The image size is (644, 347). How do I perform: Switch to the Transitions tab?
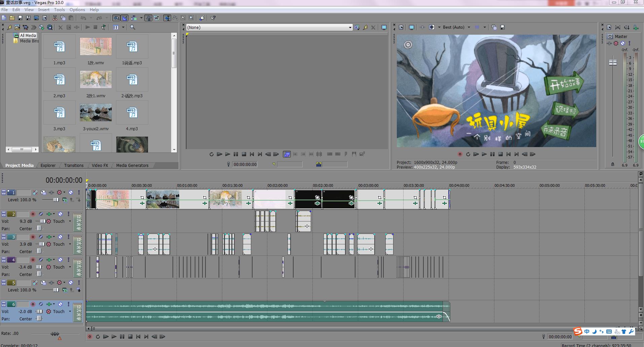coord(74,165)
